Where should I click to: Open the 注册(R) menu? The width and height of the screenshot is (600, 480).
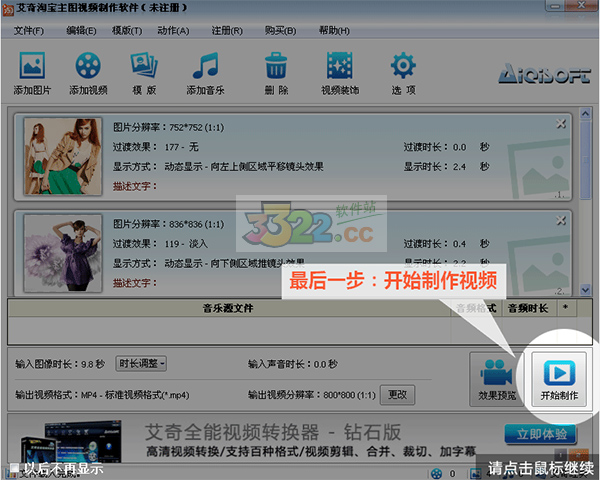pos(227,31)
